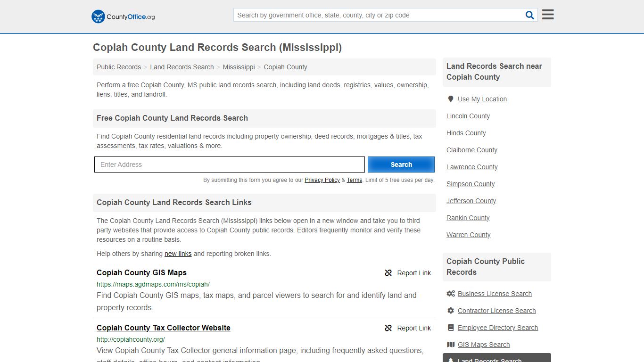Go to Public Records breadcrumb

click(119, 67)
